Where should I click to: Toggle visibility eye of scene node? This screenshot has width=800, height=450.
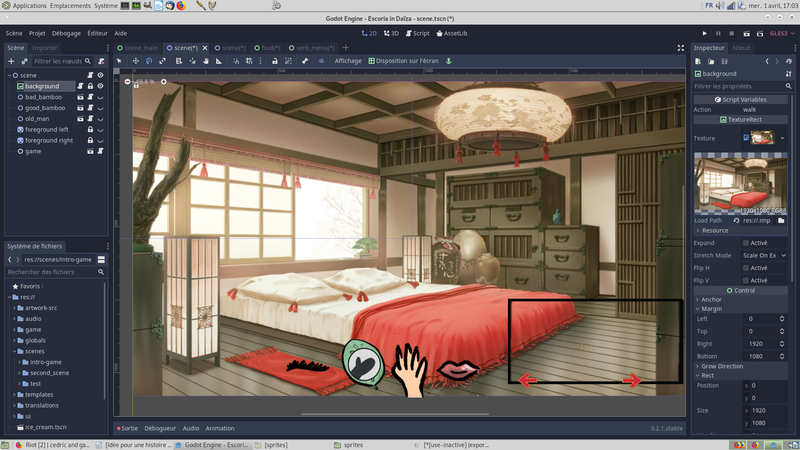[101, 75]
